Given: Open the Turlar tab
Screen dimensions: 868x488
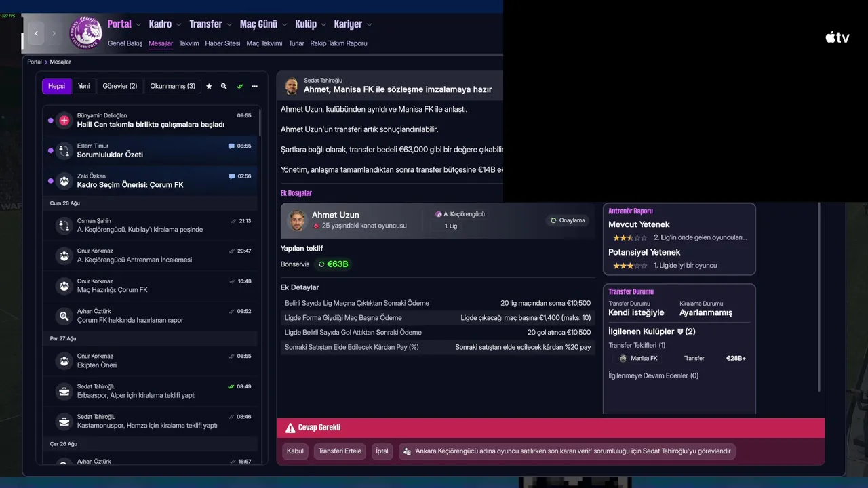Looking at the screenshot, I should (296, 43).
